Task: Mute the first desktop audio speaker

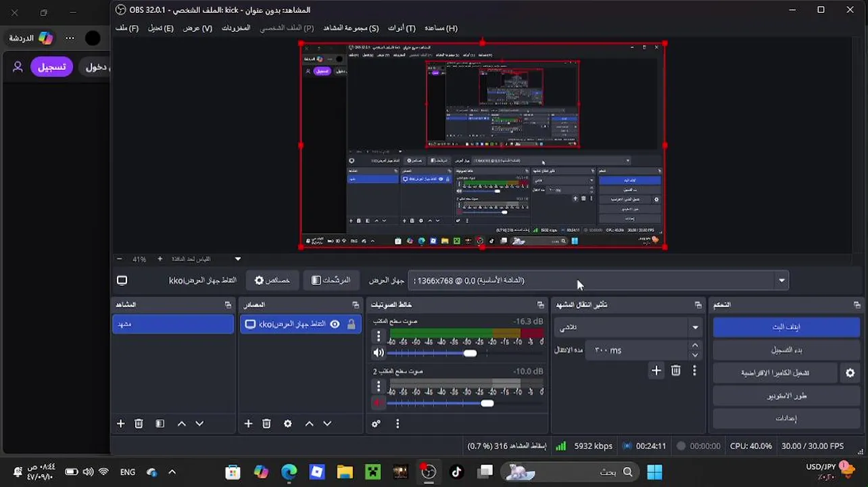Action: pos(379,352)
